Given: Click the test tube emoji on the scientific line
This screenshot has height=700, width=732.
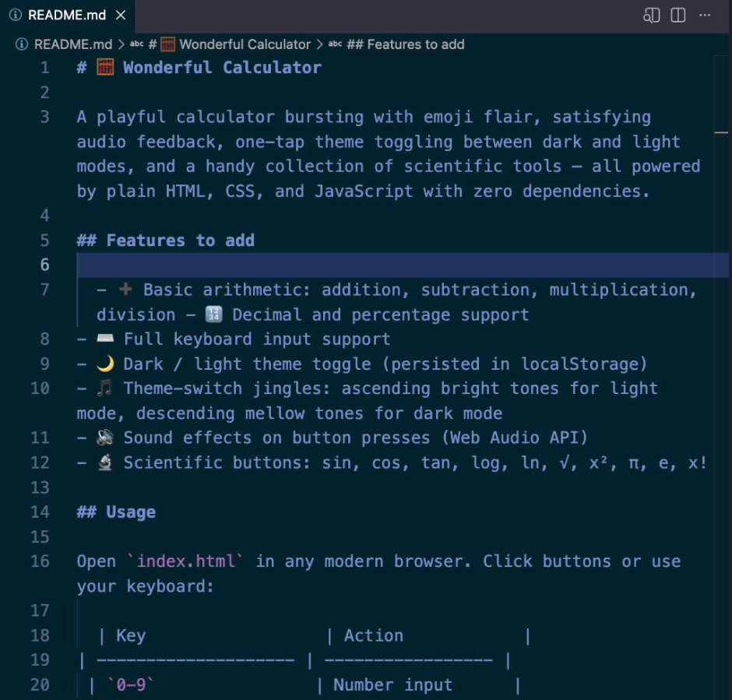Looking at the screenshot, I should tap(104, 463).
